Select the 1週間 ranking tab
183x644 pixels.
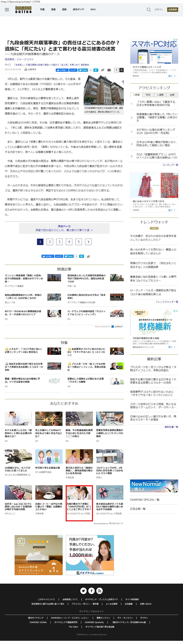point(160,95)
